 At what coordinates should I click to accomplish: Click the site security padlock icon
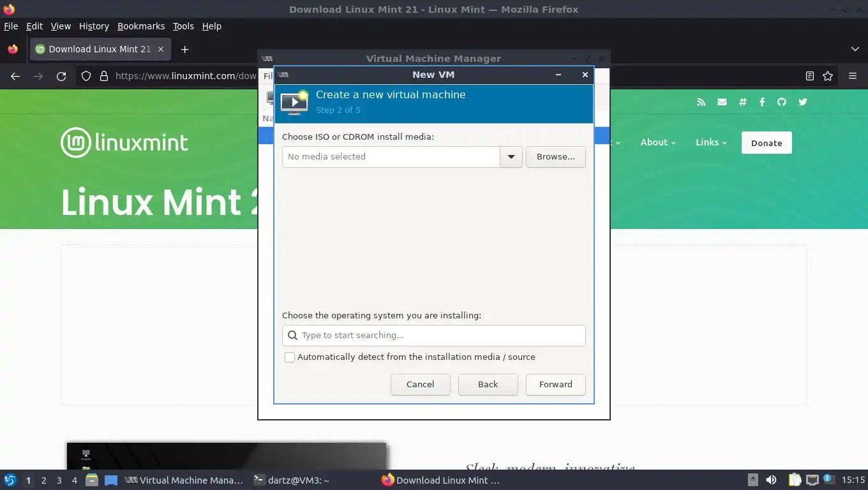click(x=104, y=76)
